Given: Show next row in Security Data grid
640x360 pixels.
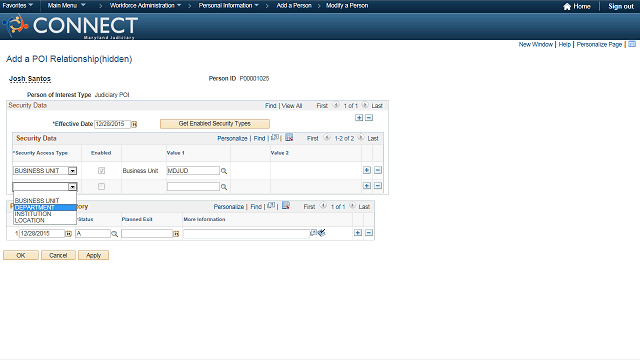Looking at the screenshot, I should point(361,138).
